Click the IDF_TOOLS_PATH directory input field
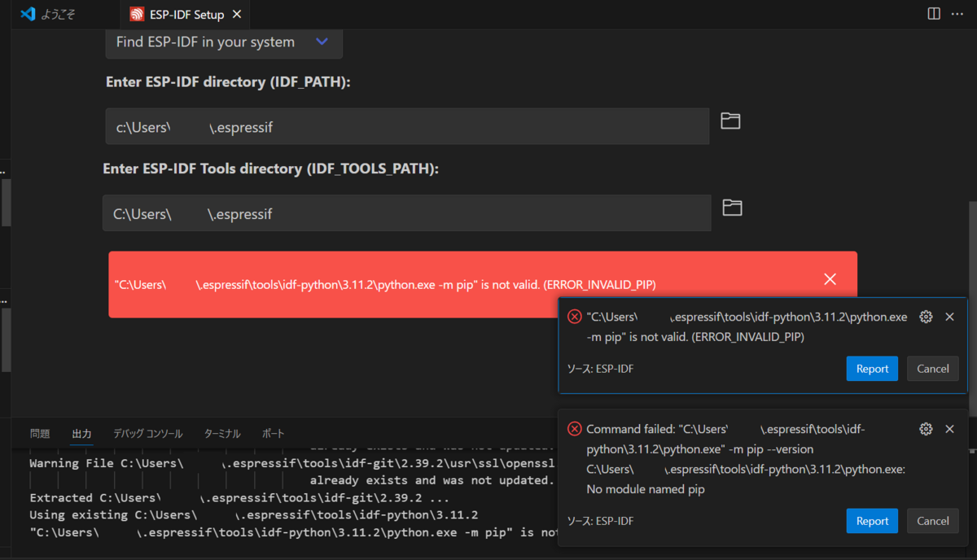 [x=406, y=213]
